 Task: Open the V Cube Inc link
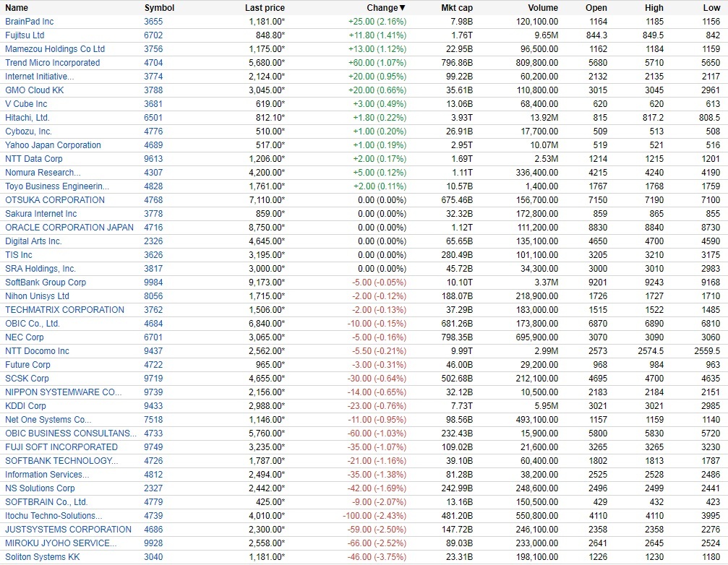point(26,104)
